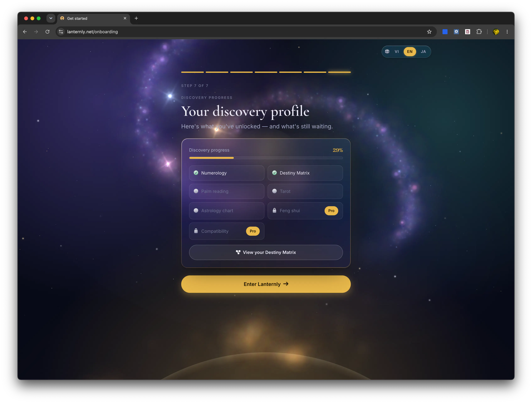The height and width of the screenshot is (403, 532).
Task: Select the Tarot card
Action: (305, 191)
